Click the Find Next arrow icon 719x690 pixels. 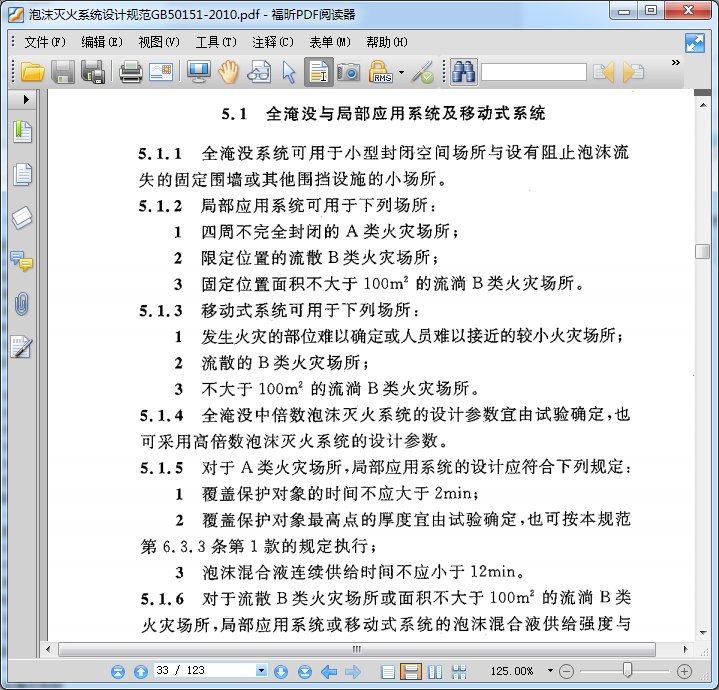tap(633, 72)
